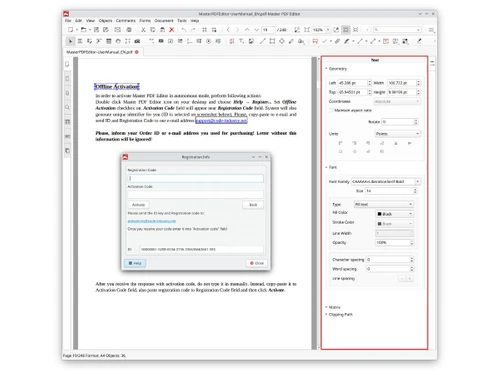Screen dimensions: 500x375
Task: Select the Pencil drawing tool
Action: (291, 41)
